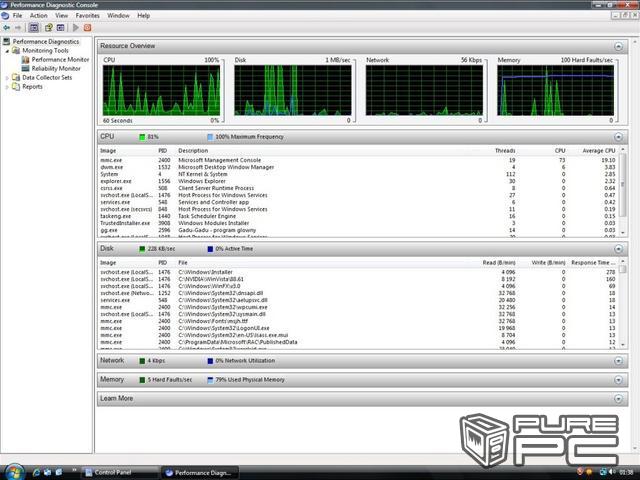Viewport: 640px width, 480px height.
Task: Sort Disk table by Read (B/min)
Action: [499, 262]
